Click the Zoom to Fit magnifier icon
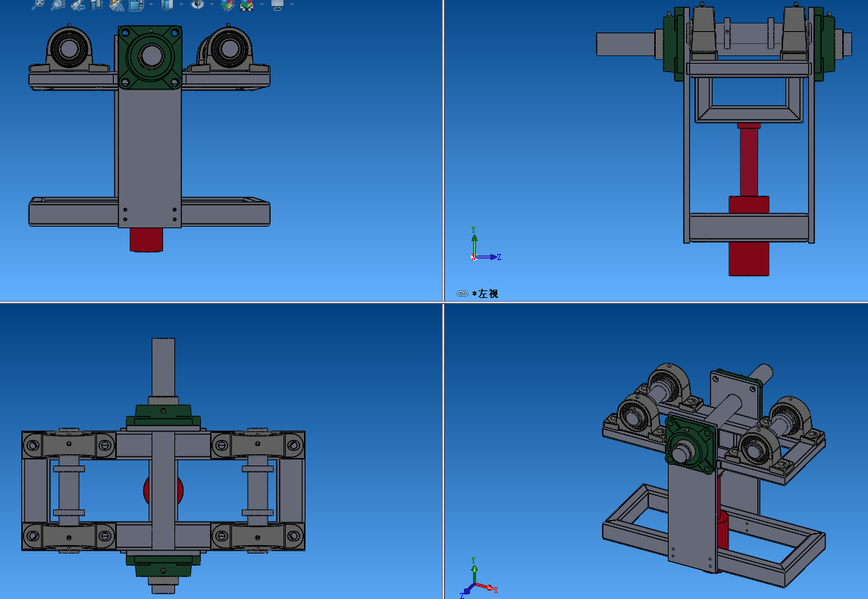Screen dimensions: 868x599 pyautogui.click(x=38, y=5)
